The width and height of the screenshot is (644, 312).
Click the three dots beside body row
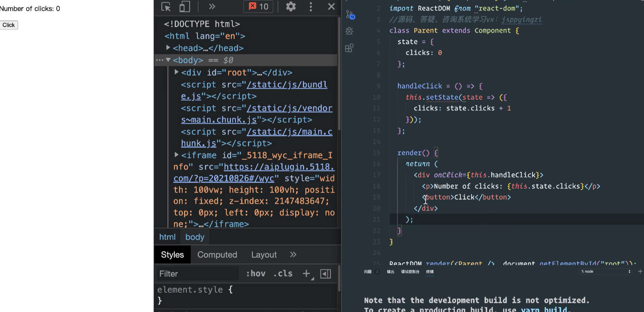click(160, 60)
